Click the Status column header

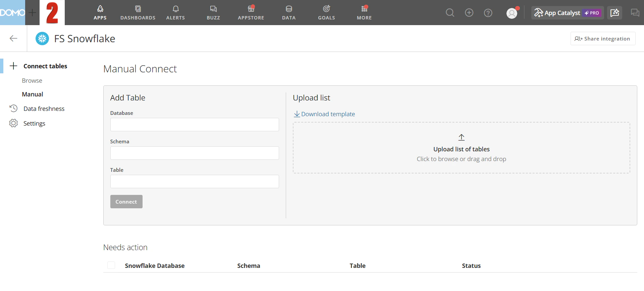coord(471,266)
